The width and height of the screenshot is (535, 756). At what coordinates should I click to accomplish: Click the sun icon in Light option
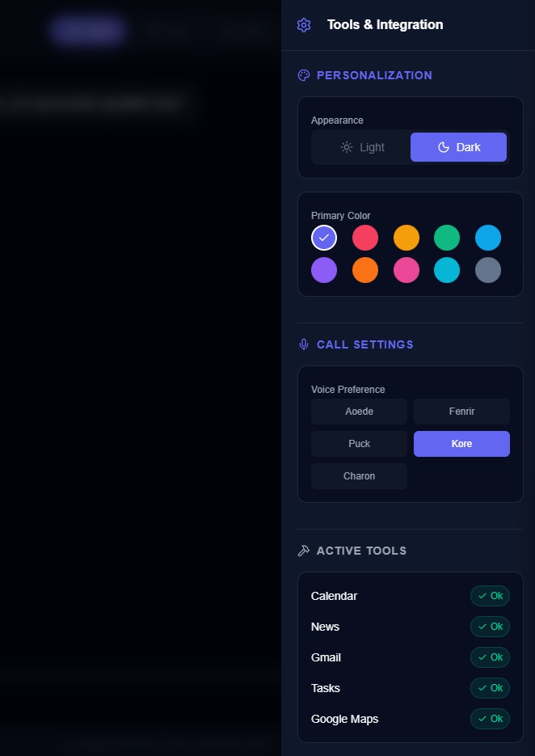347,147
